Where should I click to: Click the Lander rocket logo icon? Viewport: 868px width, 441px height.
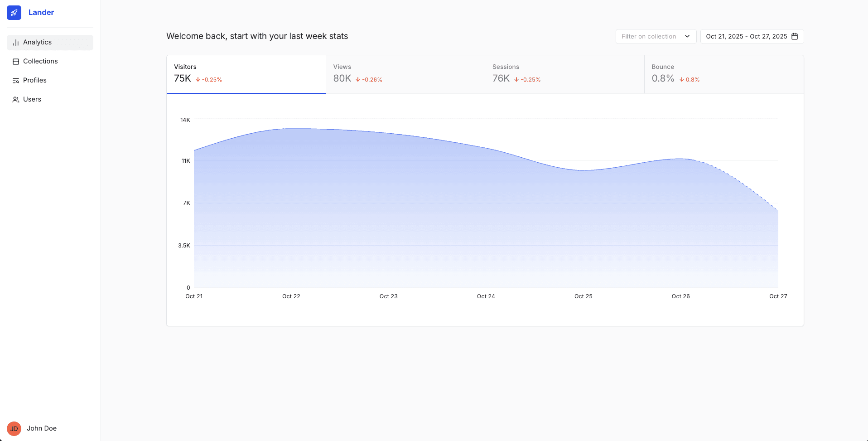(x=14, y=13)
